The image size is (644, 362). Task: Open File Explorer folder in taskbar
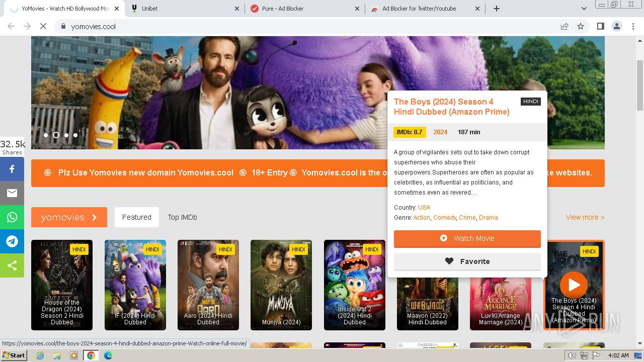coord(57,355)
